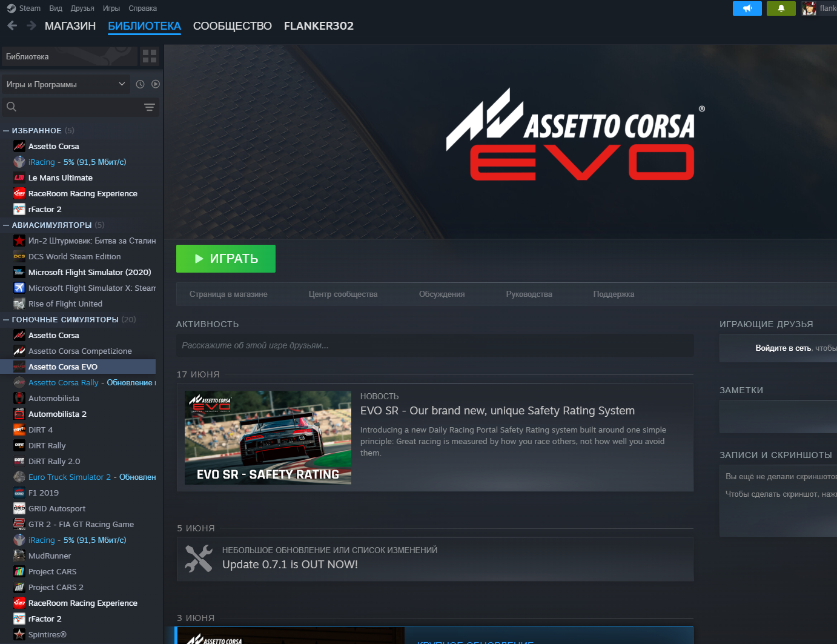
Task: Open the Друзья menu
Action: [82, 8]
